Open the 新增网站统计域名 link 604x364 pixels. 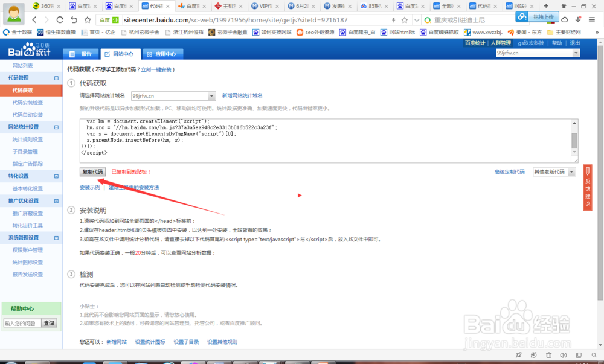point(242,95)
